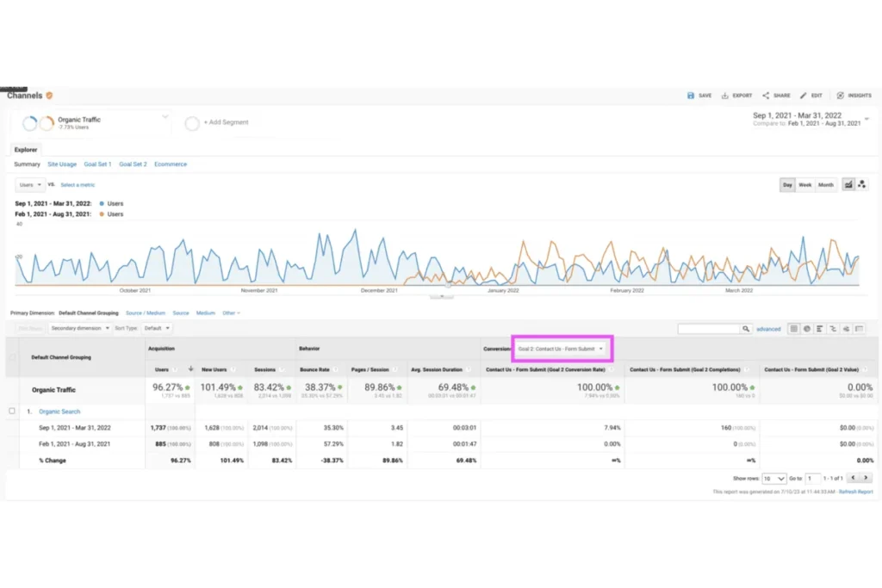
Task: Click the Go to page number field
Action: tap(814, 478)
